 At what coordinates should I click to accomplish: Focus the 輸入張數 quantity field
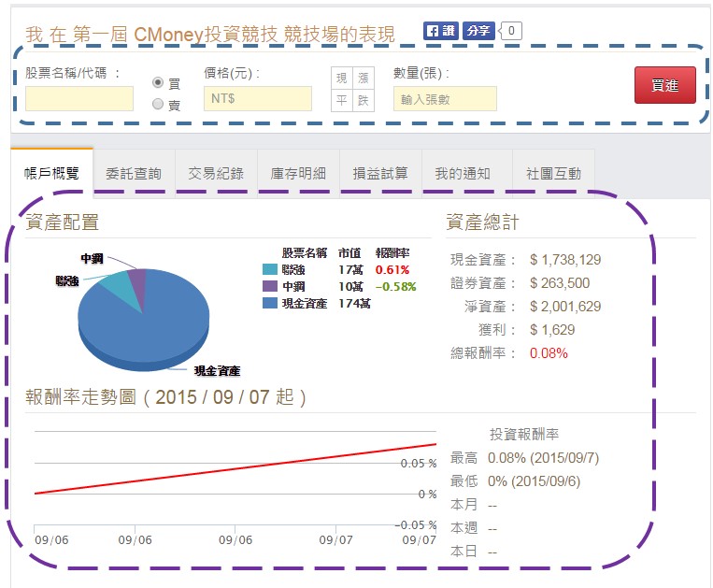point(445,99)
